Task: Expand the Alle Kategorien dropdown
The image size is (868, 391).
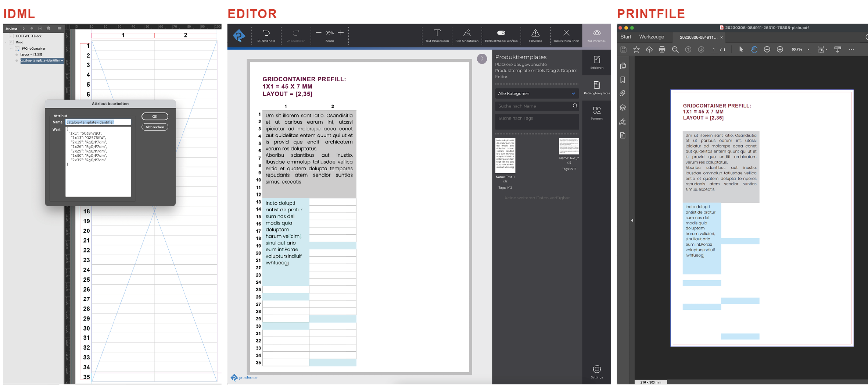Action: pyautogui.click(x=537, y=94)
